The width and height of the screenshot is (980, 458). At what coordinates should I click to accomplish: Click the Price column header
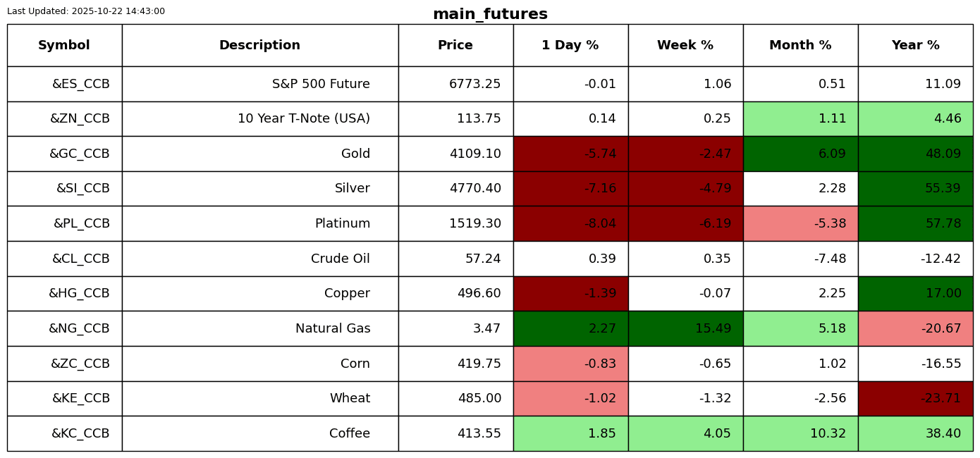point(455,45)
